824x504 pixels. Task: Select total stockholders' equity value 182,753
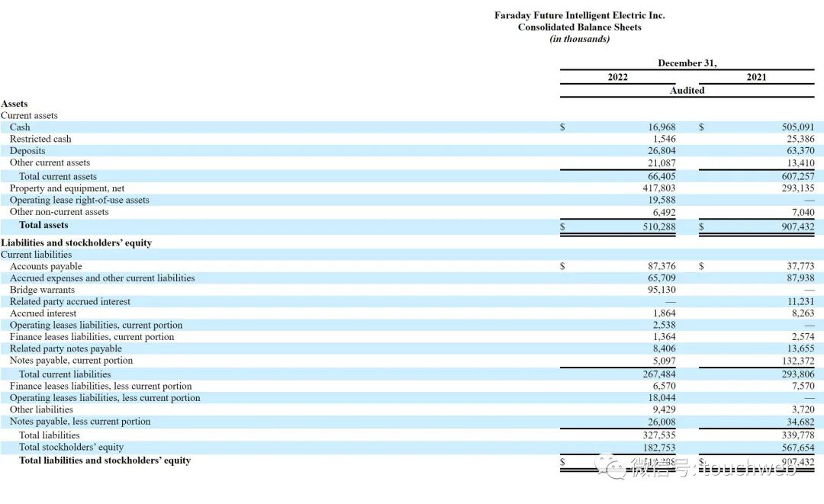click(x=659, y=448)
